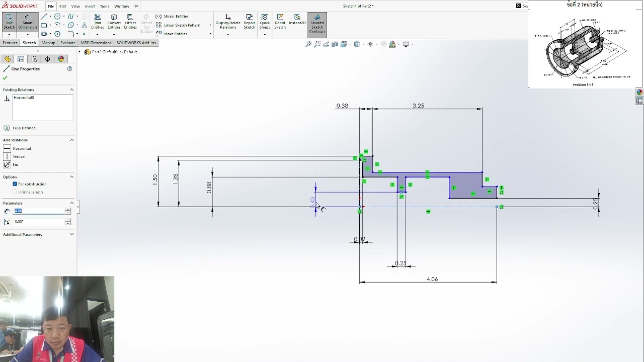Open the ConfigurationManager tab
Screen dimensions: 644x362
[x=34, y=59]
